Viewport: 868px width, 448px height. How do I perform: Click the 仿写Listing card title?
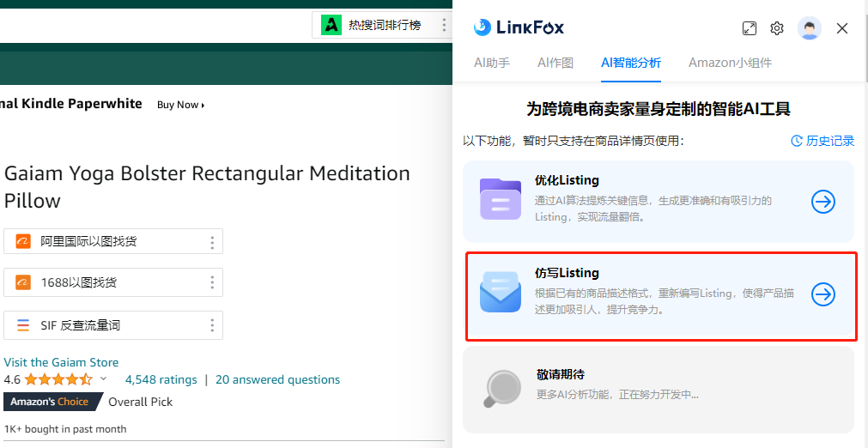pyautogui.click(x=567, y=273)
